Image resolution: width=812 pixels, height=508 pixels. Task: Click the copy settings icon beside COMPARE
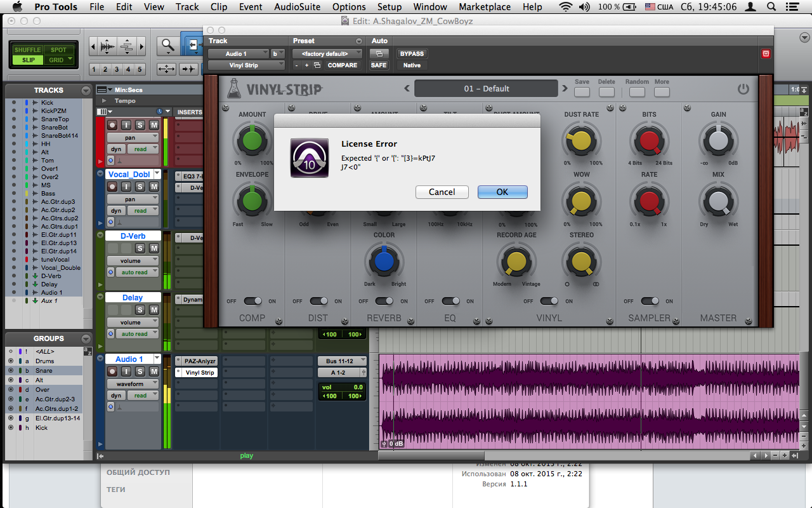pyautogui.click(x=317, y=65)
